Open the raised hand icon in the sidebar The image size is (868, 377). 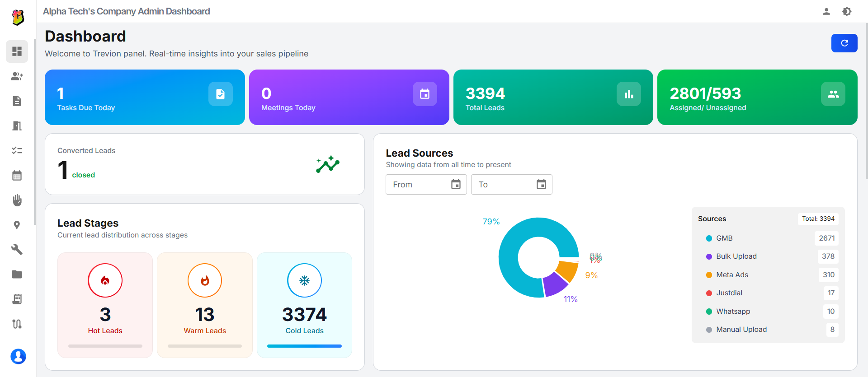pos(17,200)
